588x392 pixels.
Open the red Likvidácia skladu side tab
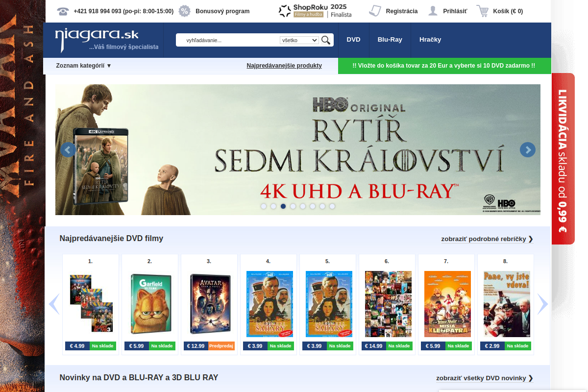(563, 158)
